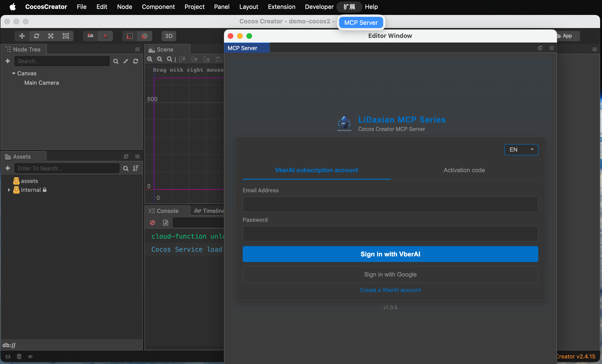602x364 pixels.
Task: Open the Extension menu
Action: pos(282,7)
